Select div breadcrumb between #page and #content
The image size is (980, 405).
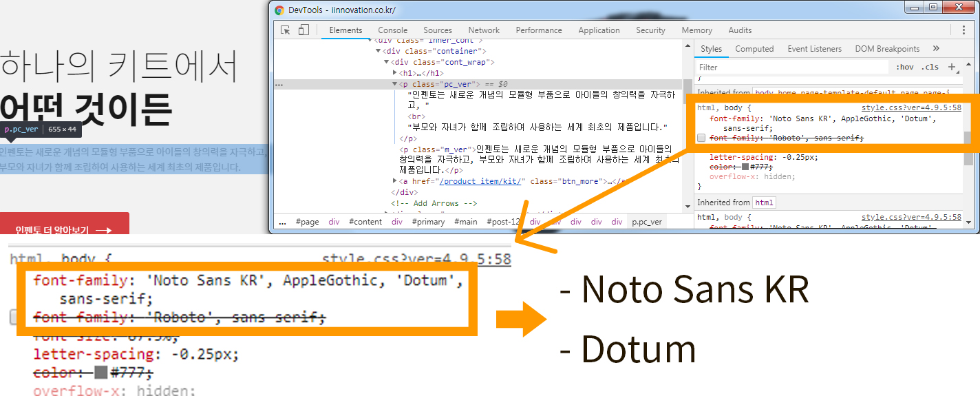point(334,222)
